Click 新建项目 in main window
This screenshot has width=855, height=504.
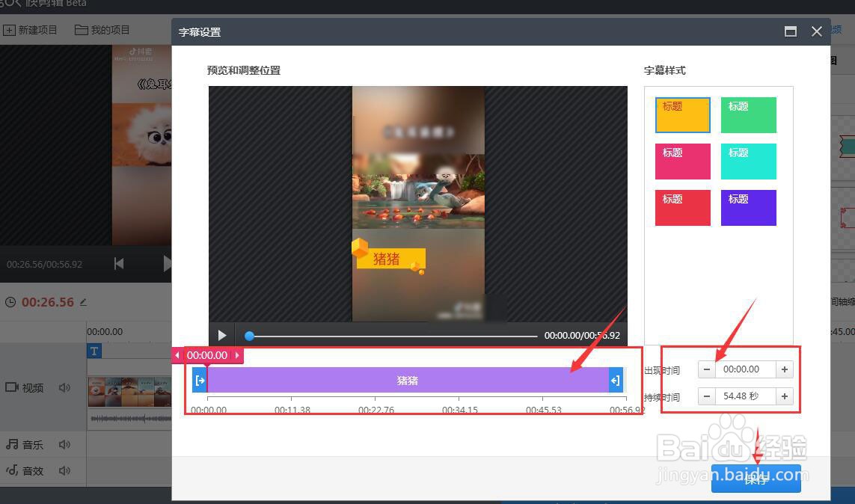[30, 30]
